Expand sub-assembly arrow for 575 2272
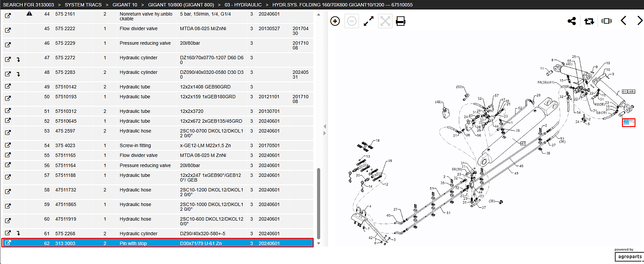The width and height of the screenshot is (644, 264). coord(18,60)
